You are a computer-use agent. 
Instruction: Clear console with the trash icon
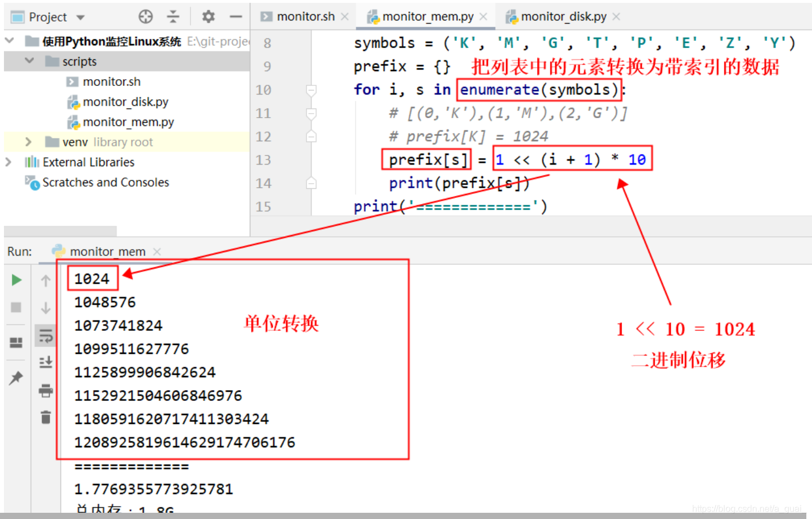point(46,417)
